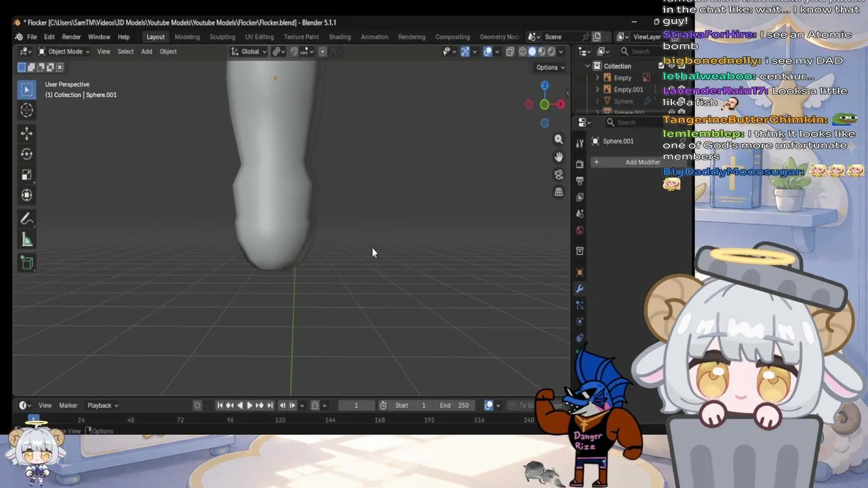Jump to the timeline start frame
The height and width of the screenshot is (488, 868).
[x=220, y=405]
